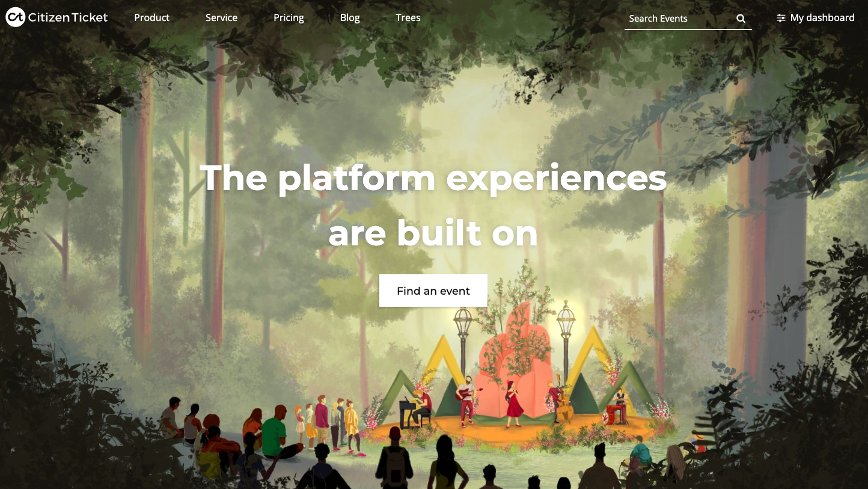Open the Product menu item
Screen dimensions: 868x489
[151, 17]
